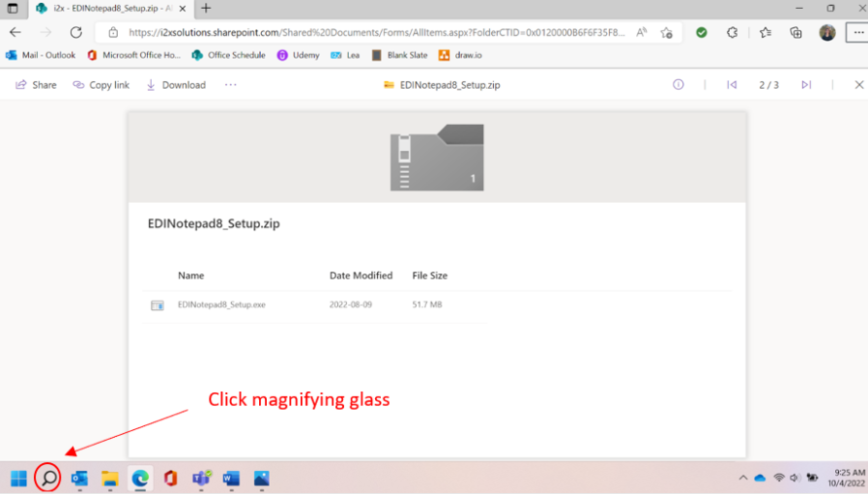
Task: View site information lock icon
Action: point(113,32)
